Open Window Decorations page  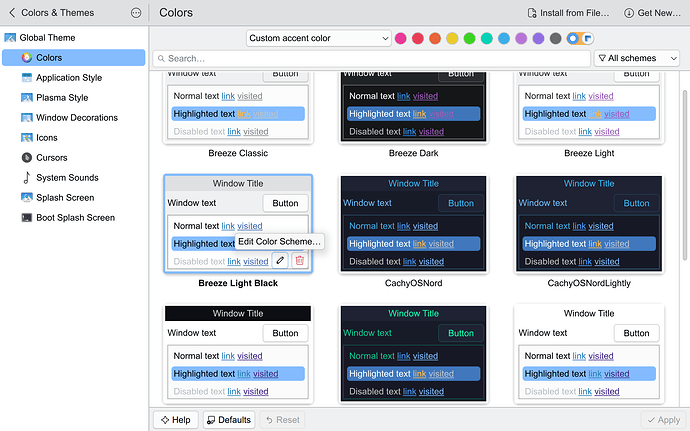tap(73, 118)
